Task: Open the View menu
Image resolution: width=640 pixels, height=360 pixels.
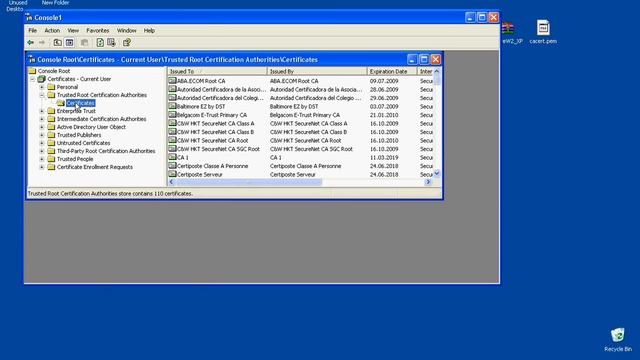Action: click(73, 31)
